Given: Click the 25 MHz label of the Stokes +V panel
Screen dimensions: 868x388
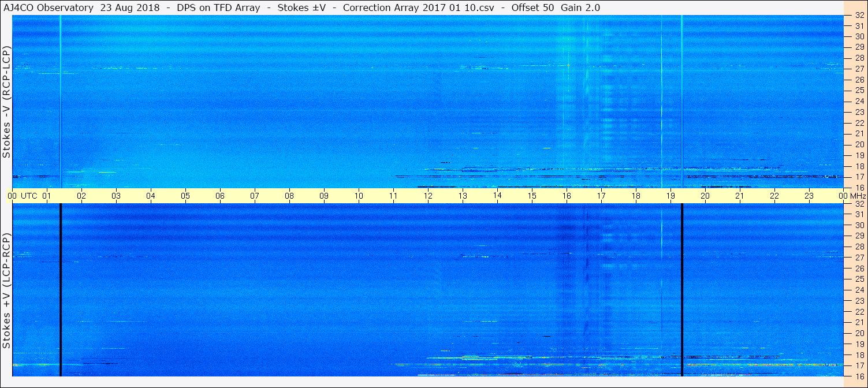Looking at the screenshot, I should click(859, 279).
